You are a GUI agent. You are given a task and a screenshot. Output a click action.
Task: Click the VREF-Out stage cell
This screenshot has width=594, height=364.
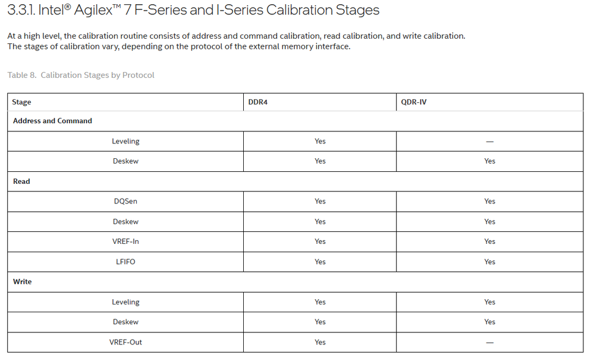tap(125, 342)
